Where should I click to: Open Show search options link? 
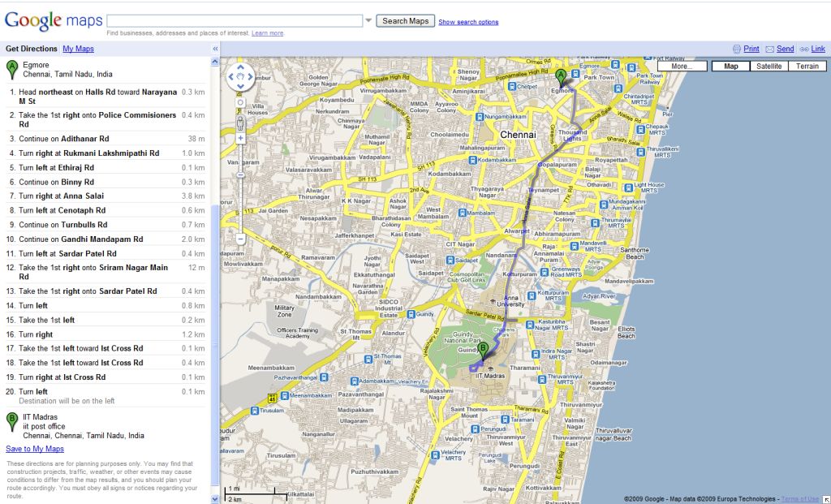pos(468,22)
